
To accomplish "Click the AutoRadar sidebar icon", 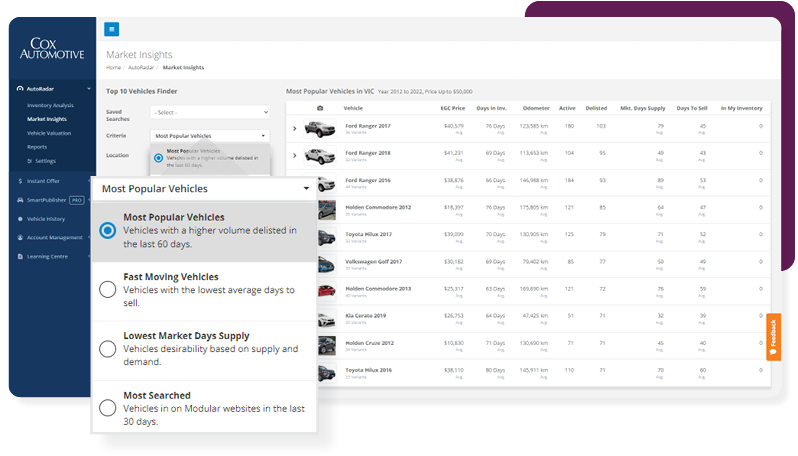I will [20, 89].
